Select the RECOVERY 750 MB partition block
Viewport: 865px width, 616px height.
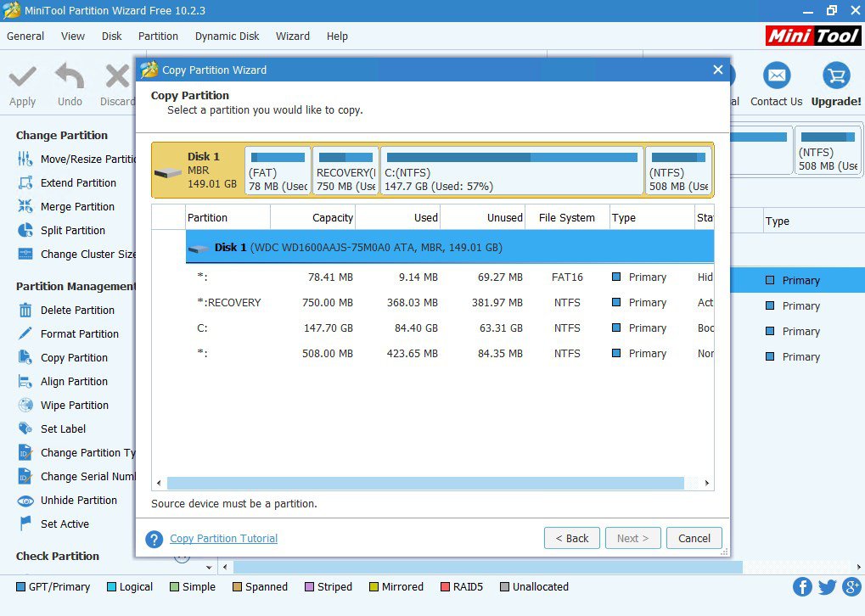(345, 171)
